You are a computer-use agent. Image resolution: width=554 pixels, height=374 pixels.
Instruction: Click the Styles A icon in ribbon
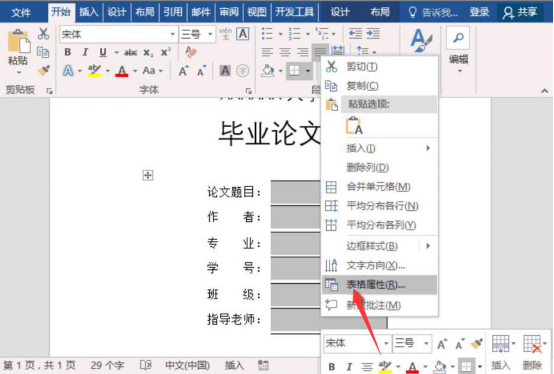tap(420, 40)
